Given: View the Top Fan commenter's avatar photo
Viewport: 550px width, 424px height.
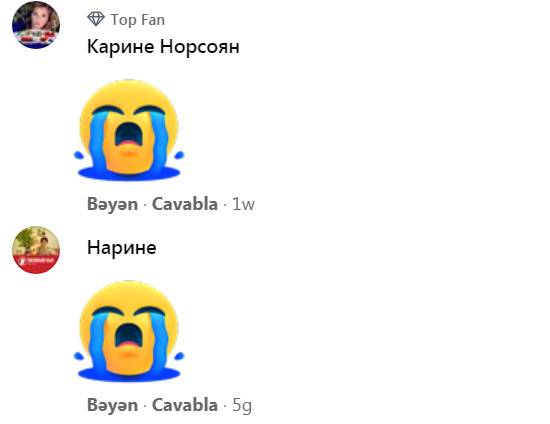Looking at the screenshot, I should click(36, 25).
